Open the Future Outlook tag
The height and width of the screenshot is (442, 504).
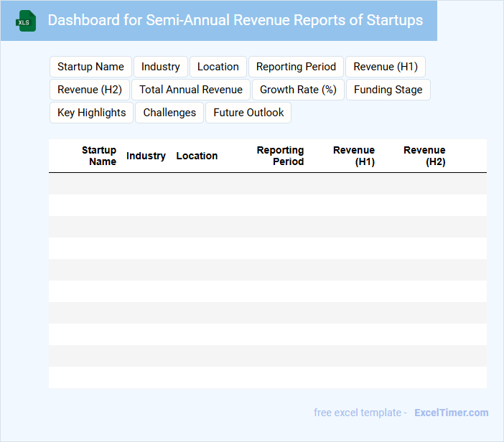248,113
